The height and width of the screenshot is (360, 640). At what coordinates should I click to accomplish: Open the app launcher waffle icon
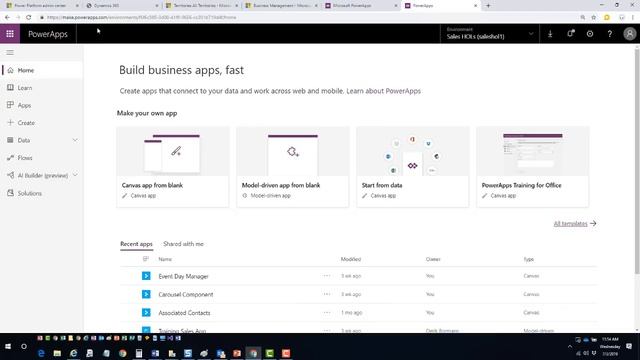coord(10,34)
